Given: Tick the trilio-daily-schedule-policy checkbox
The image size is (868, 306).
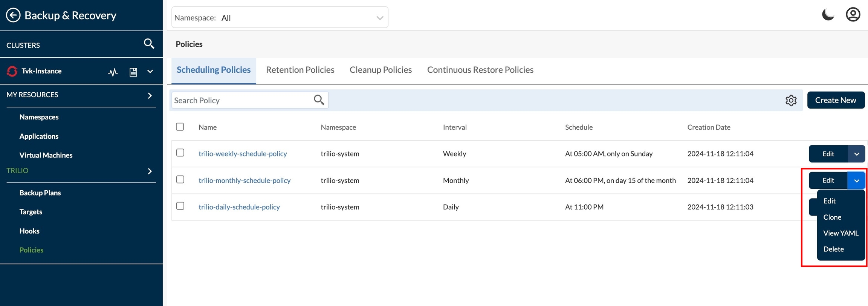Looking at the screenshot, I should (180, 206).
